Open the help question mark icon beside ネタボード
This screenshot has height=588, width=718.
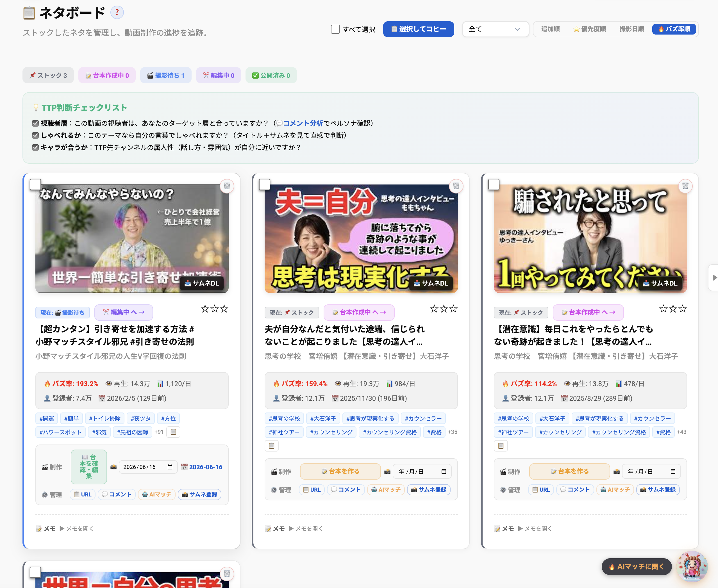pos(117,13)
